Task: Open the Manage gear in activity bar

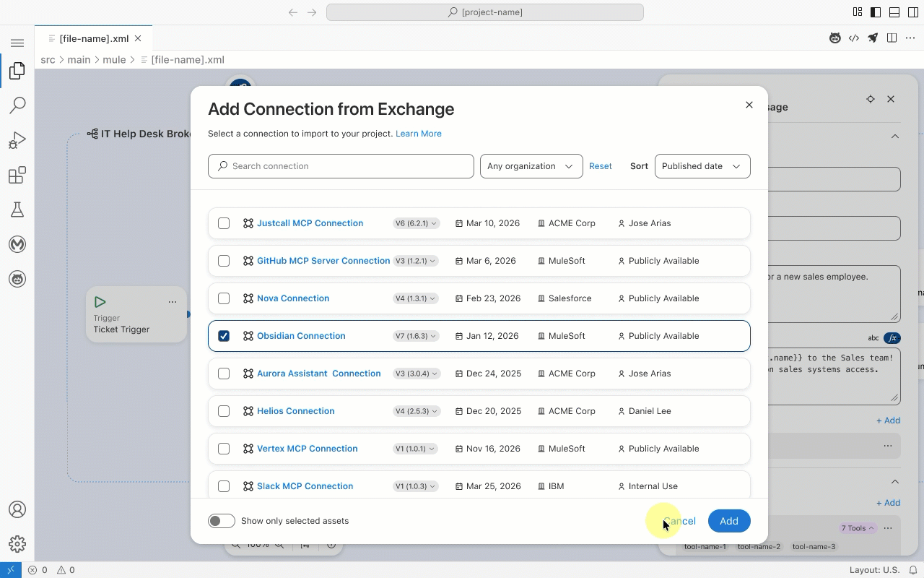Action: tap(17, 544)
